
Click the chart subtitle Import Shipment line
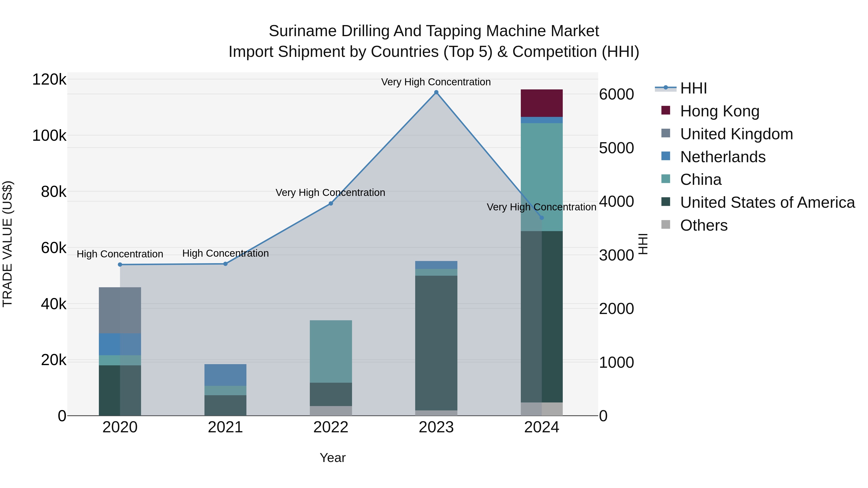pos(434,52)
